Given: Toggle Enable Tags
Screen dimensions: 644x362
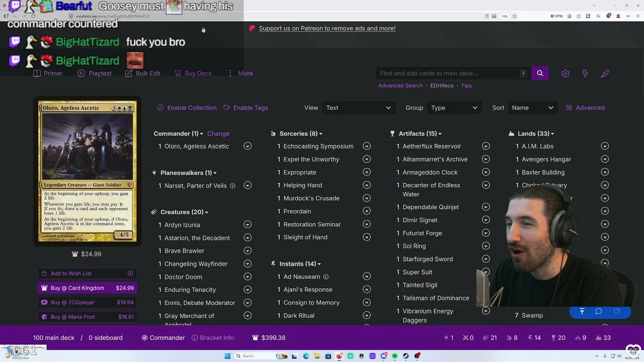Looking at the screenshot, I should tap(246, 108).
